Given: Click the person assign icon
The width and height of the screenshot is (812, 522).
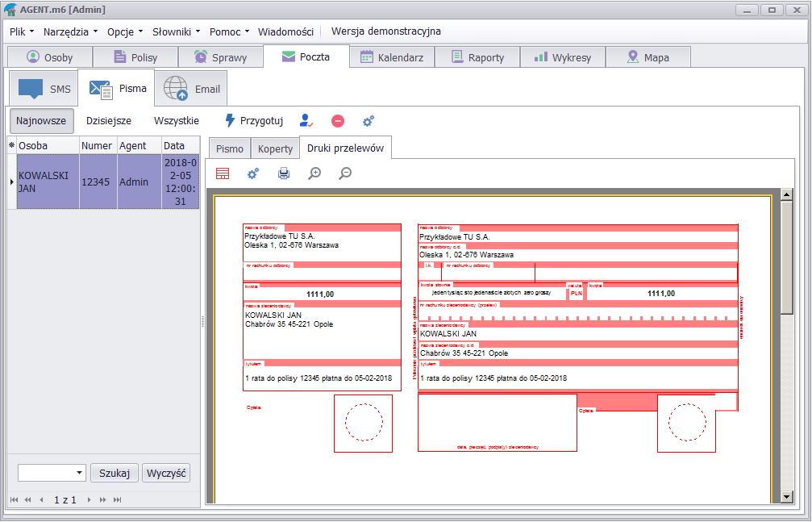Looking at the screenshot, I should tap(306, 121).
